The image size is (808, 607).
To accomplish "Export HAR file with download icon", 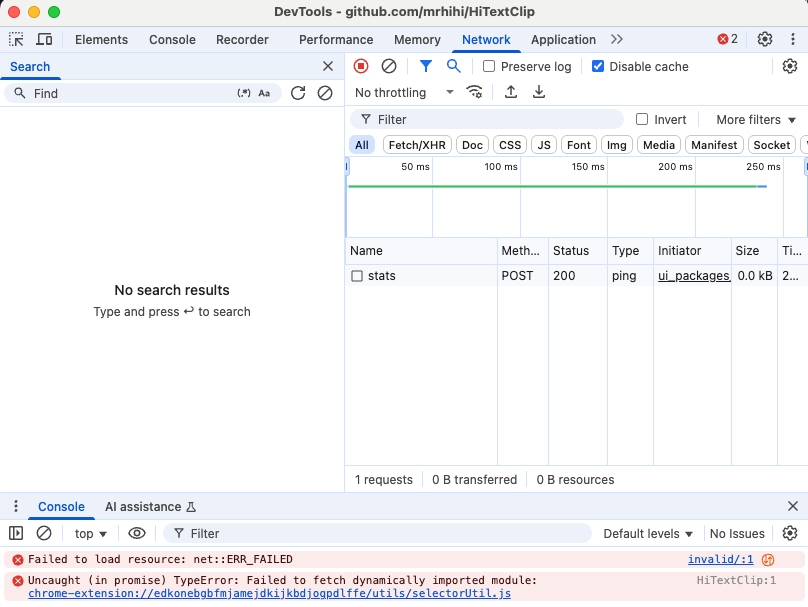I will pyautogui.click(x=538, y=92).
